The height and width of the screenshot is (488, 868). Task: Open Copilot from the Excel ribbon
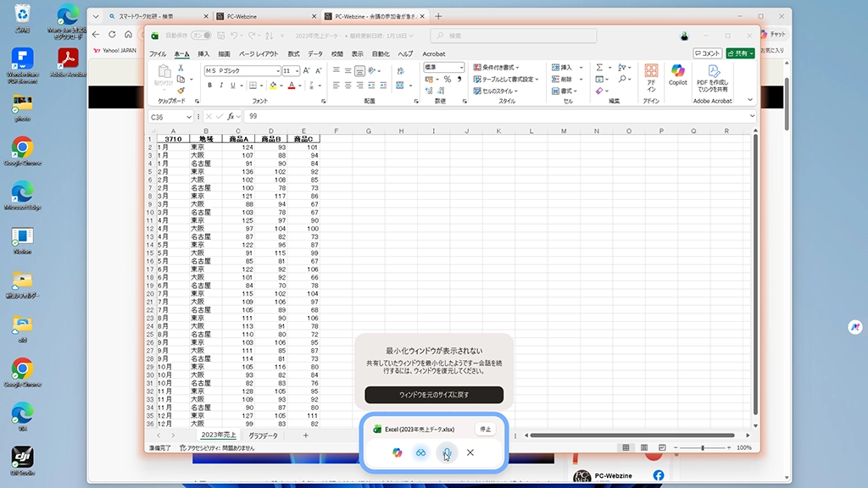(x=678, y=75)
